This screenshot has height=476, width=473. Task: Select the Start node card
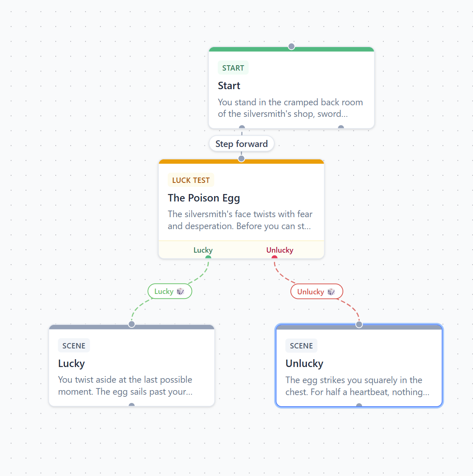[x=291, y=88]
